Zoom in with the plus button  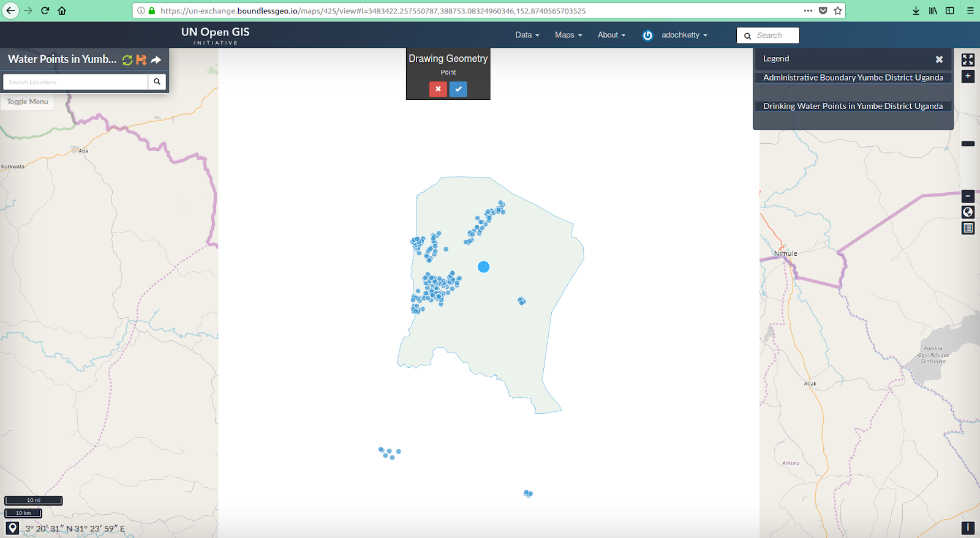click(968, 77)
